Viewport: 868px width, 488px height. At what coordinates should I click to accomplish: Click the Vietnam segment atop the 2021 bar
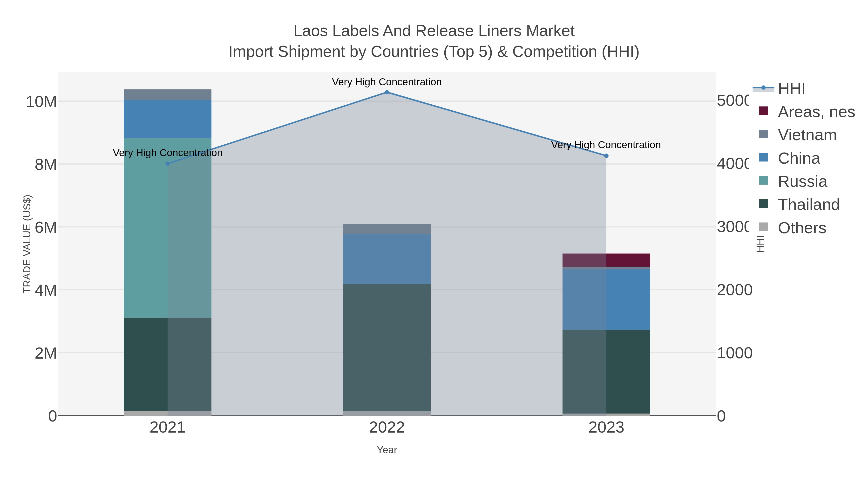coord(168,95)
